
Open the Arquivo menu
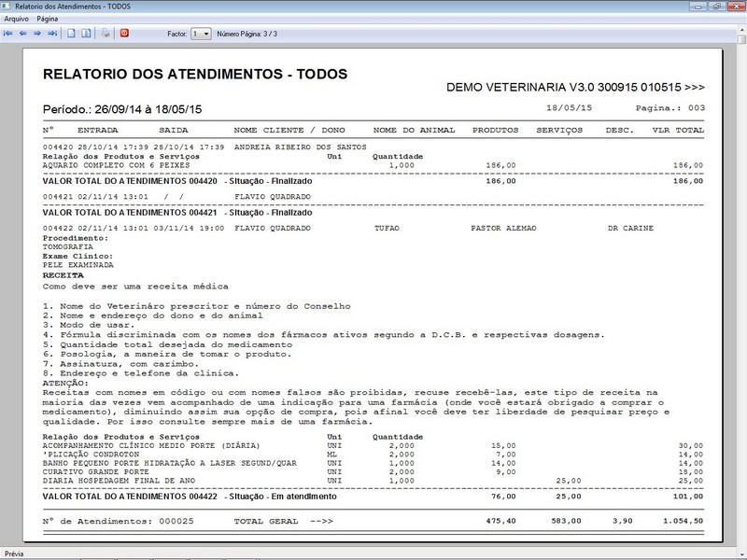(x=16, y=19)
